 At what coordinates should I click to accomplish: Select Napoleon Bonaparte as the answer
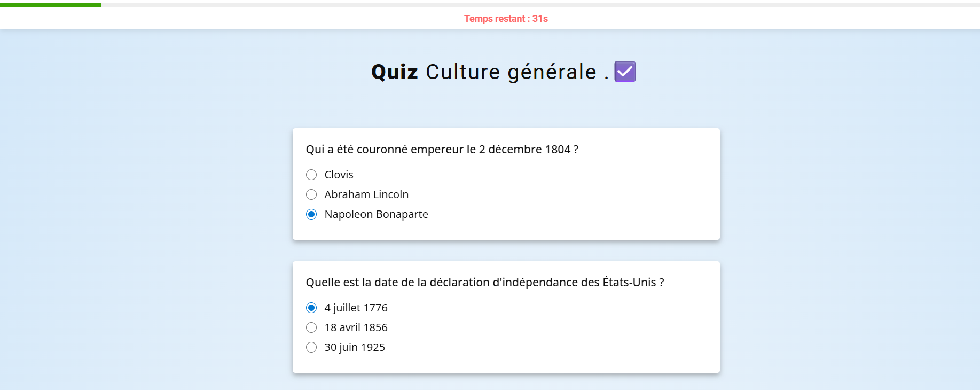click(x=311, y=214)
